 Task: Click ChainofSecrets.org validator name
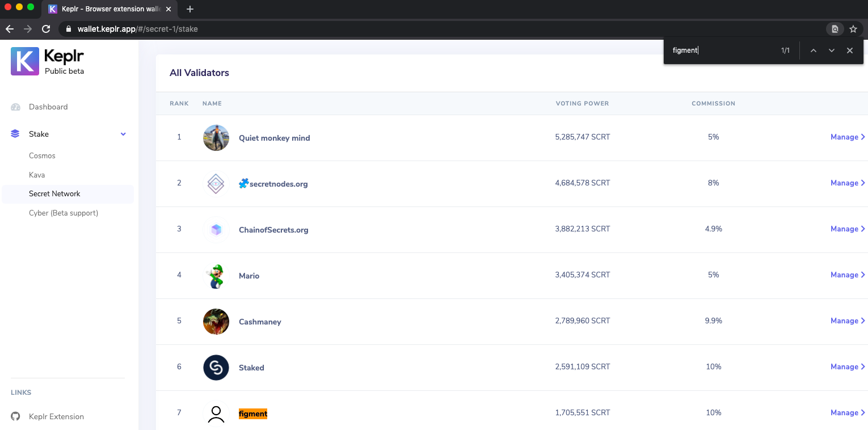pos(273,230)
